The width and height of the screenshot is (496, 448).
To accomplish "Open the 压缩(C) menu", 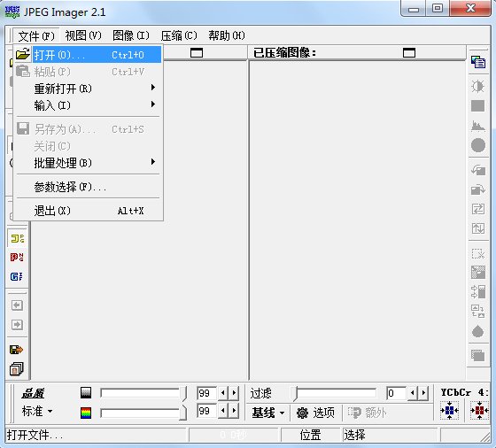I will pos(179,35).
